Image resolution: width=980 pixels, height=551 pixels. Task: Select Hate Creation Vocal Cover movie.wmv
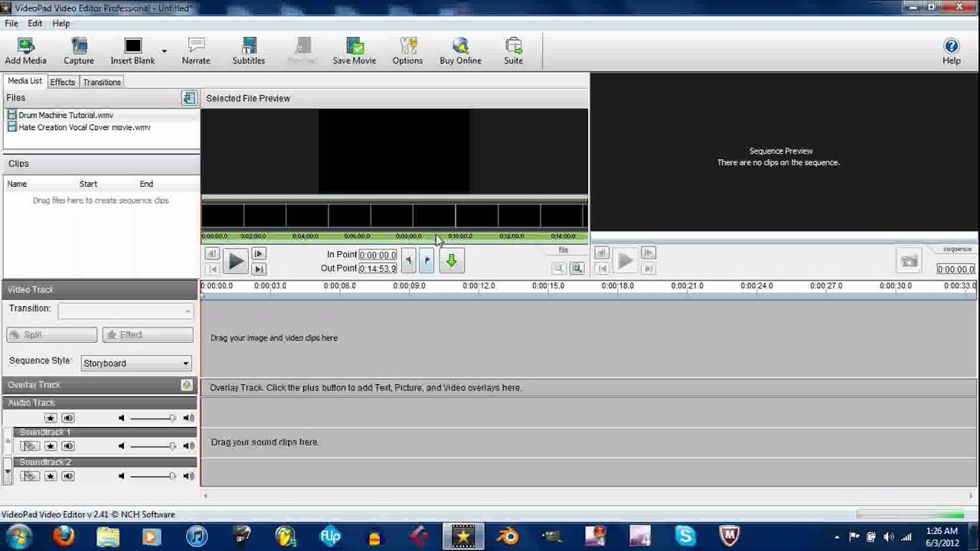(84, 127)
